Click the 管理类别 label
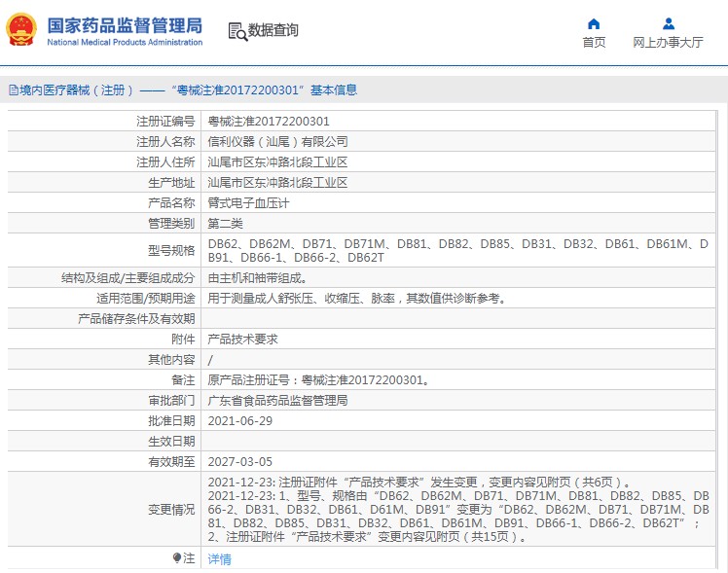This screenshot has width=728, height=573. pyautogui.click(x=171, y=223)
